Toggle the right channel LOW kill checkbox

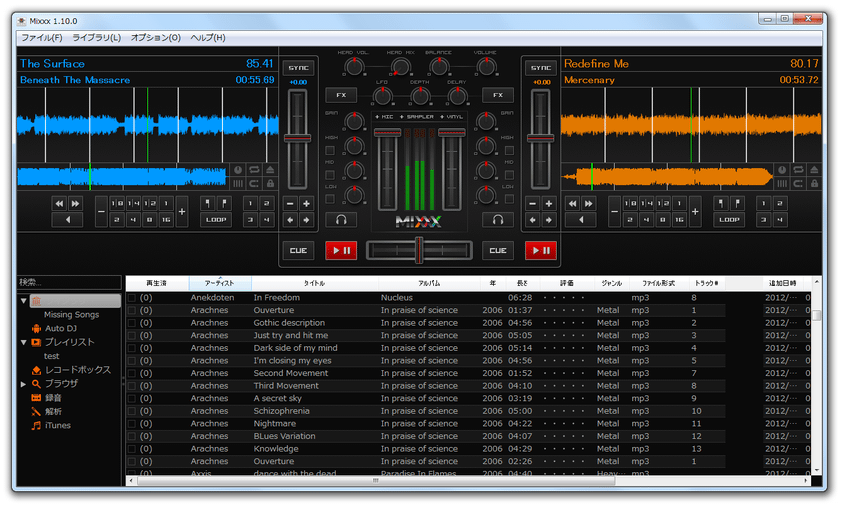509,199
